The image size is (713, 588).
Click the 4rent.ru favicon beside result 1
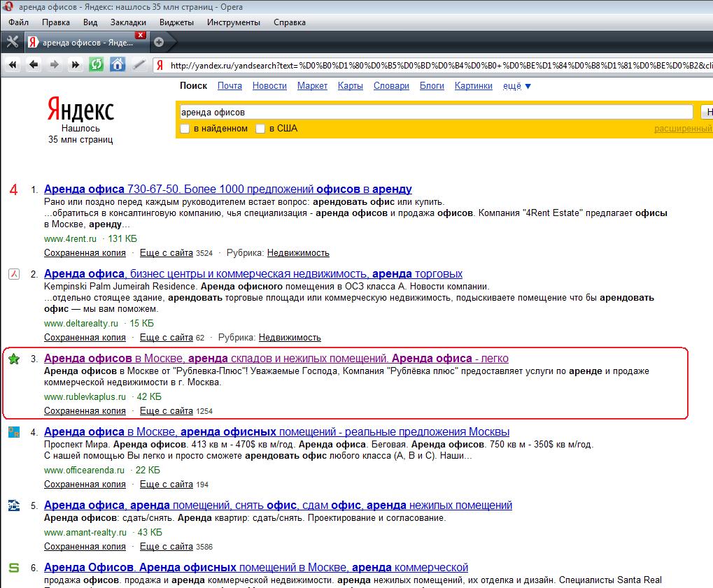coord(13,189)
